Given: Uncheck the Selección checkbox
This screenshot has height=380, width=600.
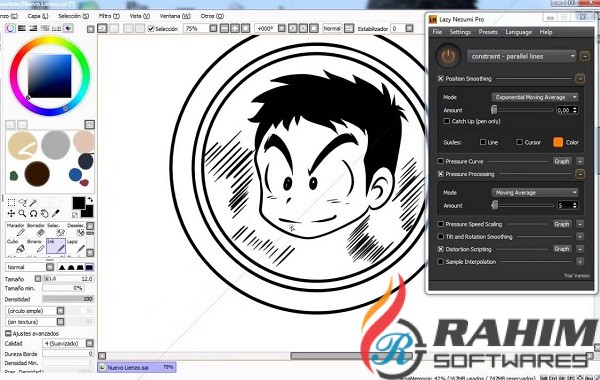Looking at the screenshot, I should coord(151,29).
